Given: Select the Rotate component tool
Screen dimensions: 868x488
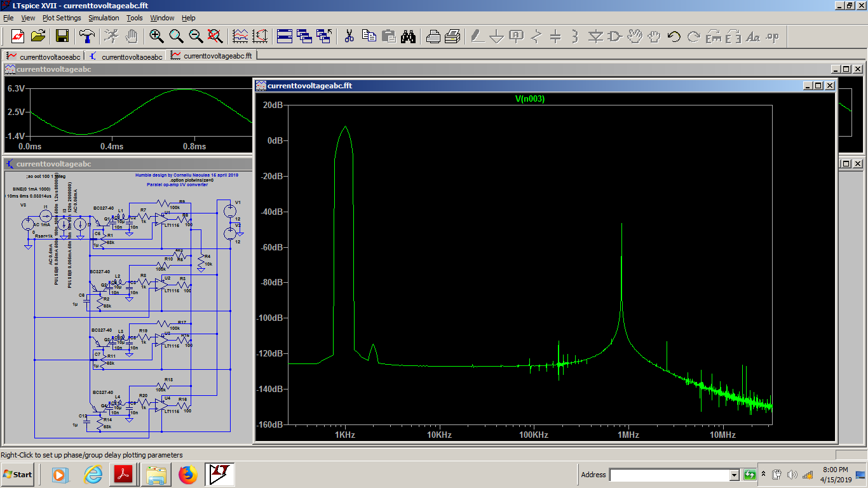Looking at the screenshot, I should (x=713, y=36).
